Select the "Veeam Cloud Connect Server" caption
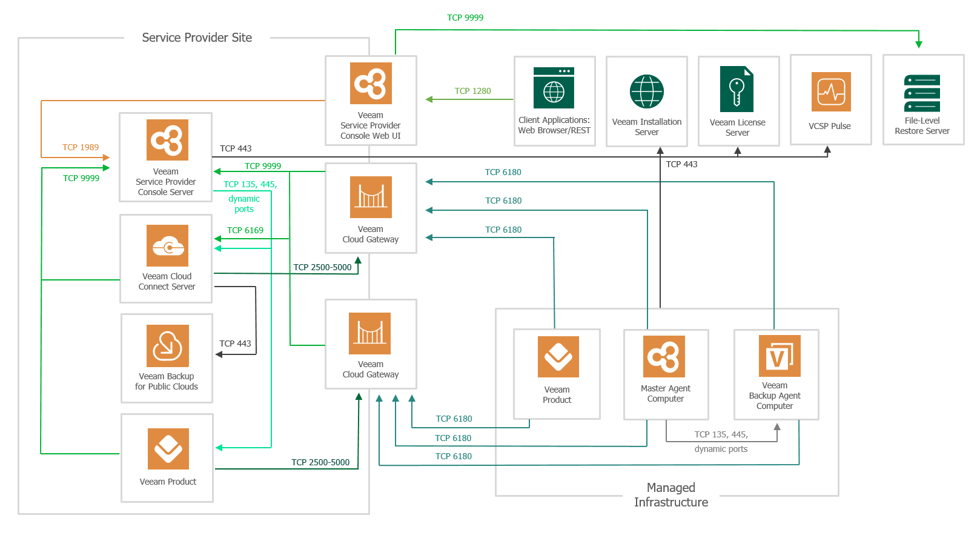This screenshot has height=541, width=980. pyautogui.click(x=167, y=281)
